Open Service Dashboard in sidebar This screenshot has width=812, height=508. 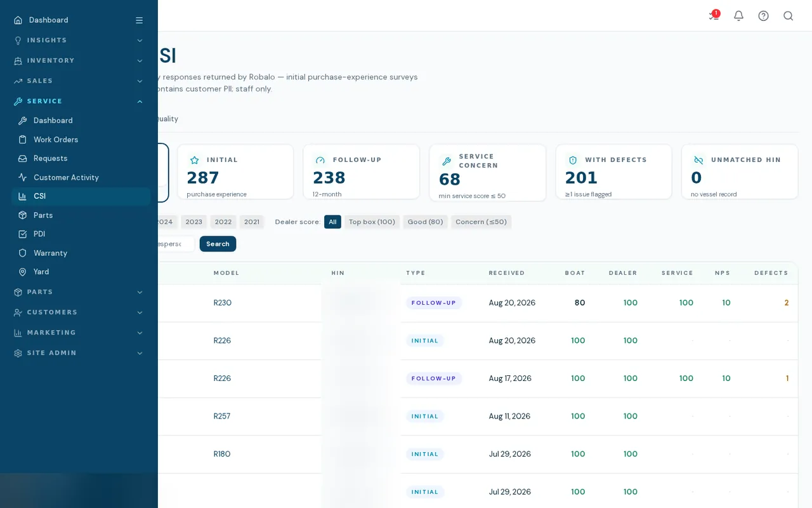81,121
